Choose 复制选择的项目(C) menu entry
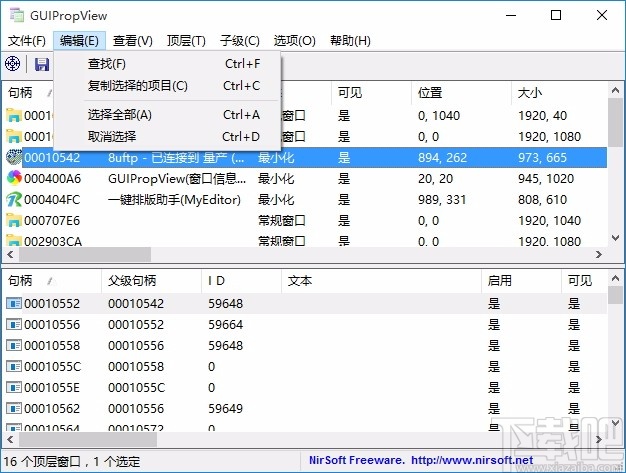Screen dimensions: 626x473 167,86
